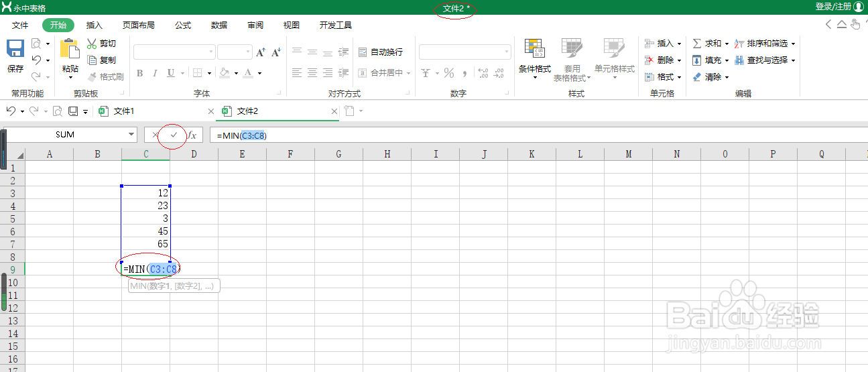Switch to the 插入 ribbon tab
868x372 pixels.
[x=95, y=25]
